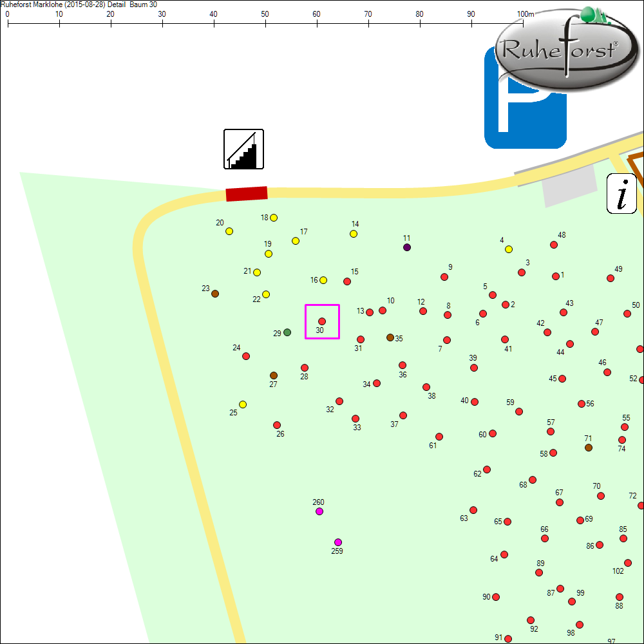Image resolution: width=644 pixels, height=644 pixels.
Task: Click the '0' scale bar label
Action: (x=7, y=14)
